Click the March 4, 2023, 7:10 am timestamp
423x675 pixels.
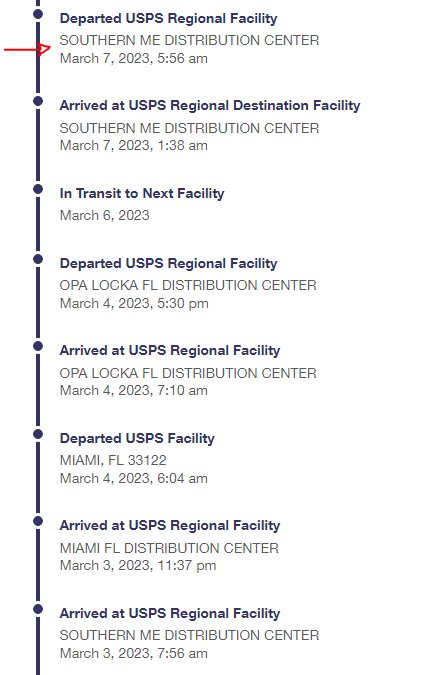[x=133, y=390]
